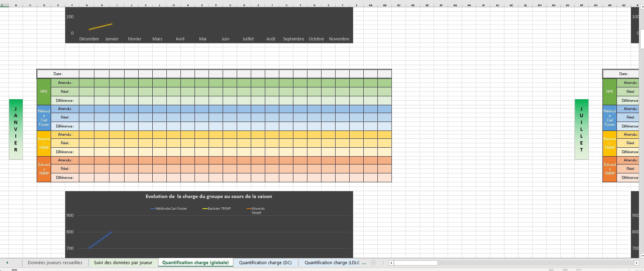Click Carl Foster Réel label in Janvier table

(x=65, y=117)
